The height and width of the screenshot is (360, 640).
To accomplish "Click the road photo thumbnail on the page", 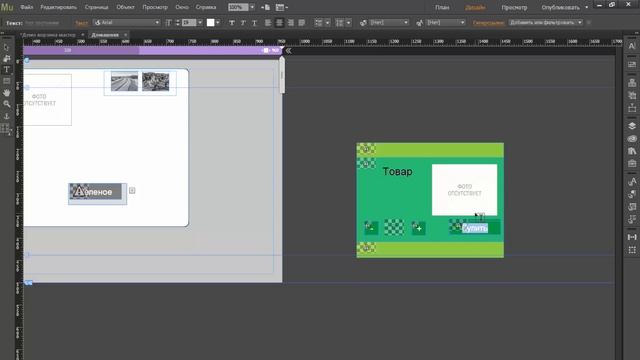I will (x=124, y=82).
